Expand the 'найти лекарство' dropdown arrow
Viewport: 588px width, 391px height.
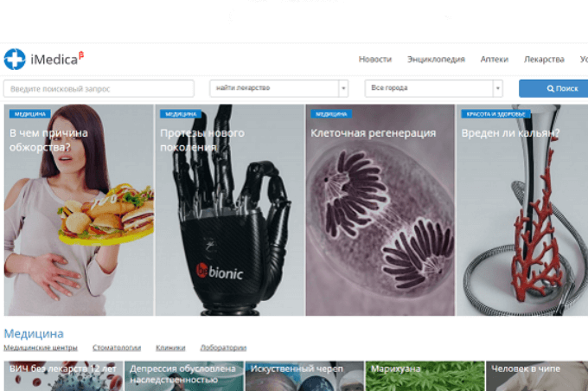[343, 88]
